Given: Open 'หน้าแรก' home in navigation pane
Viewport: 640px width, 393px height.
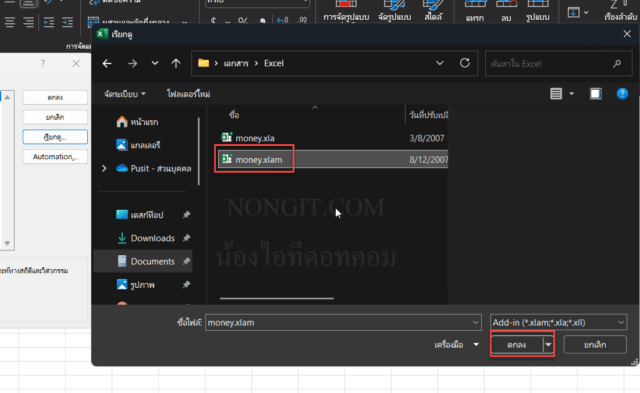Looking at the screenshot, I should 137,122.
